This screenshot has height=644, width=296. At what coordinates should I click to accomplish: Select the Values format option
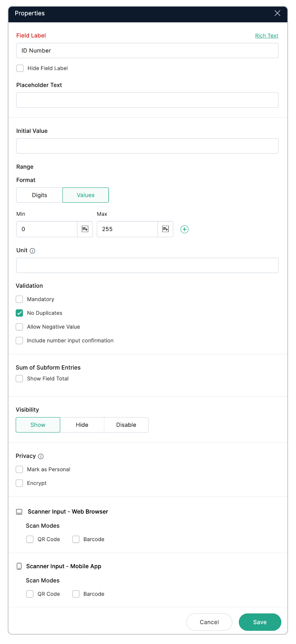click(x=86, y=195)
